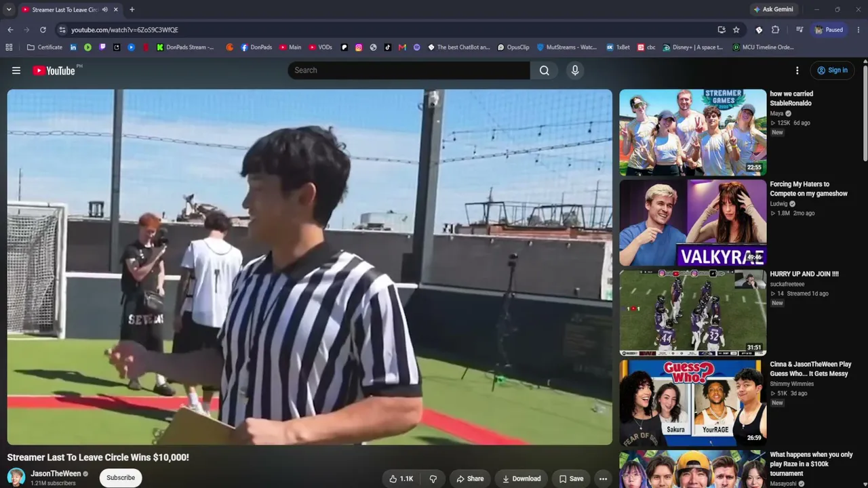Open the Paused profile button
This screenshot has width=868, height=488.
[x=829, y=30]
